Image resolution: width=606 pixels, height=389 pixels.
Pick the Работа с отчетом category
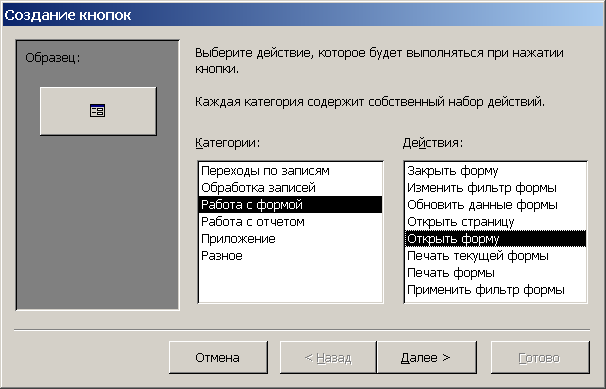coord(290,221)
